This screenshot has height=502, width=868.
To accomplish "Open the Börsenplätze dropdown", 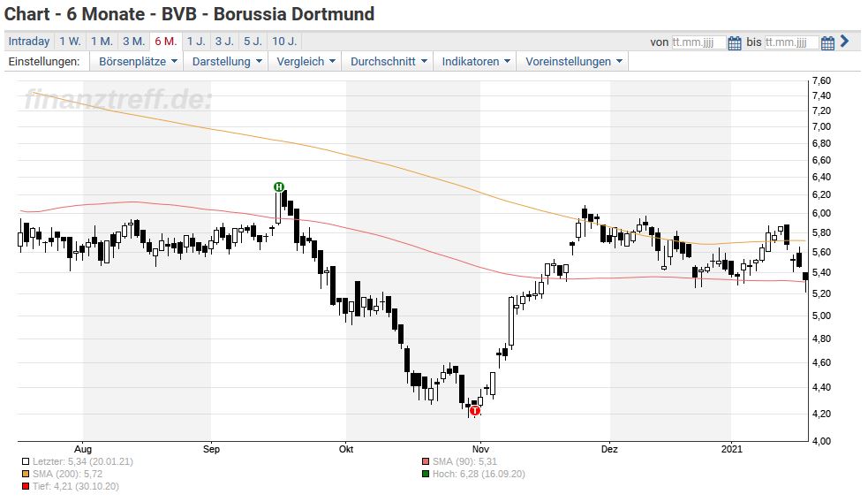I will coord(137,62).
